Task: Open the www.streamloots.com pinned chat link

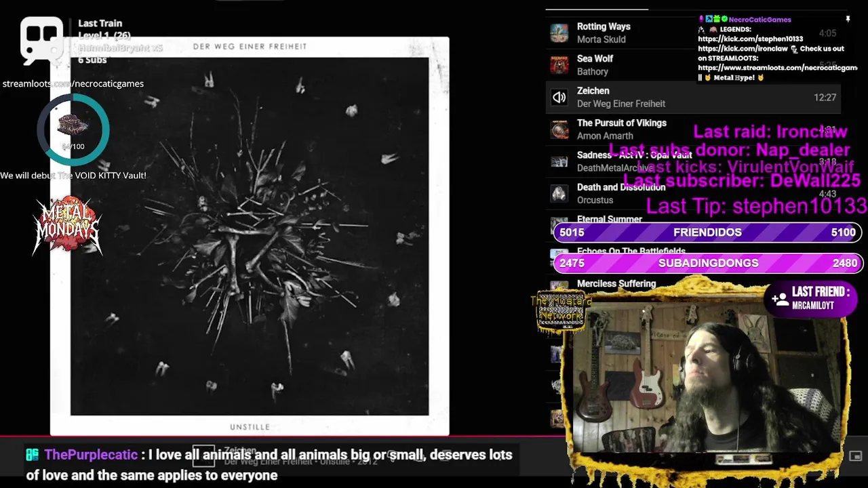Action: (777, 68)
